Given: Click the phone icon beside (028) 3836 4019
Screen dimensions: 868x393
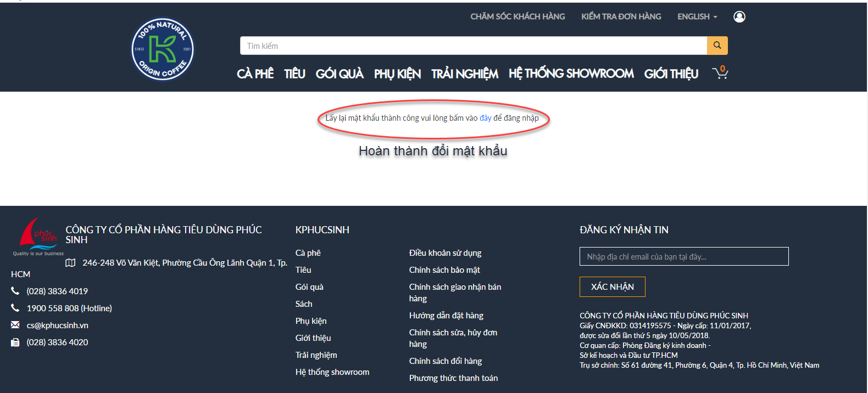Looking at the screenshot, I should 15,291.
